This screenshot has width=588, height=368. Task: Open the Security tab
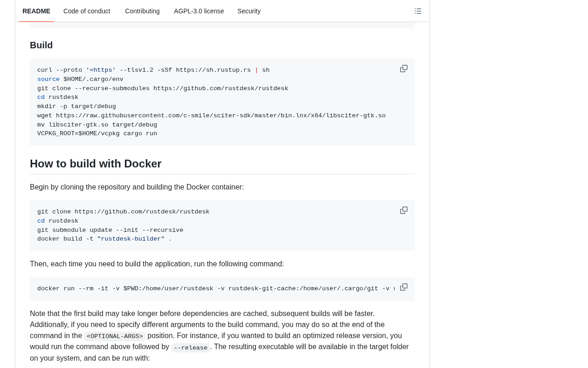pos(249,11)
